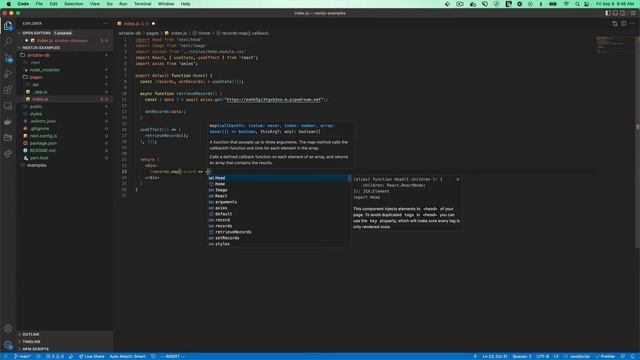The height and width of the screenshot is (360, 640).
Task: Close the suggestion details pane
Action: 458,179
